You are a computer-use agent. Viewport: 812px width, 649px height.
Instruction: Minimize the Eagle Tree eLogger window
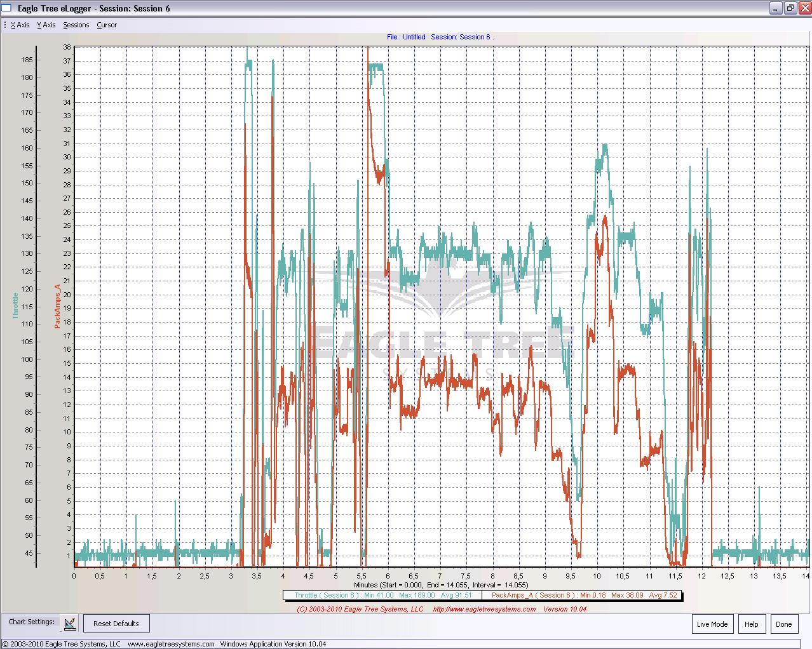(x=776, y=8)
